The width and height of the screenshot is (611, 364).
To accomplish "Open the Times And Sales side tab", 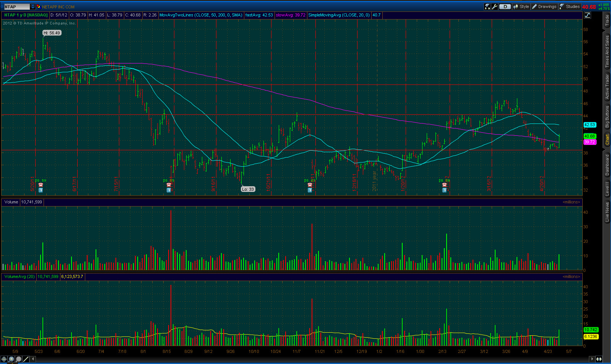I will pyautogui.click(x=607, y=51).
